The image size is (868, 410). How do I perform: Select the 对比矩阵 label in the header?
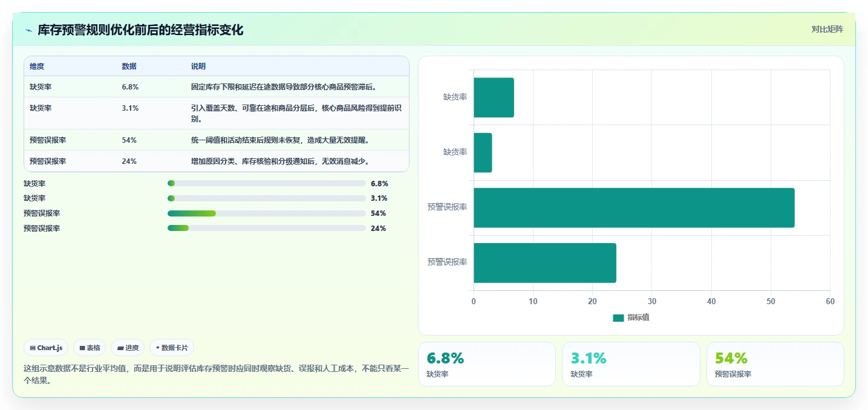pos(827,29)
